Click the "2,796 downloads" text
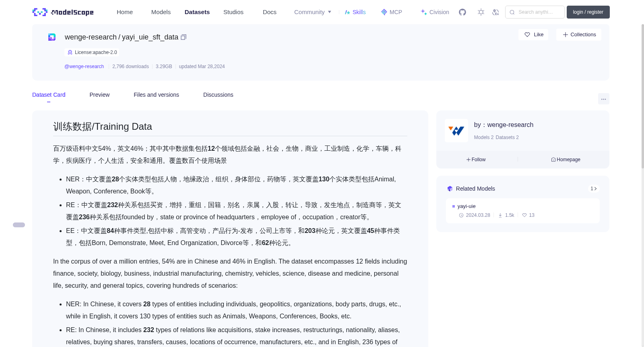The height and width of the screenshot is (347, 644). click(130, 66)
